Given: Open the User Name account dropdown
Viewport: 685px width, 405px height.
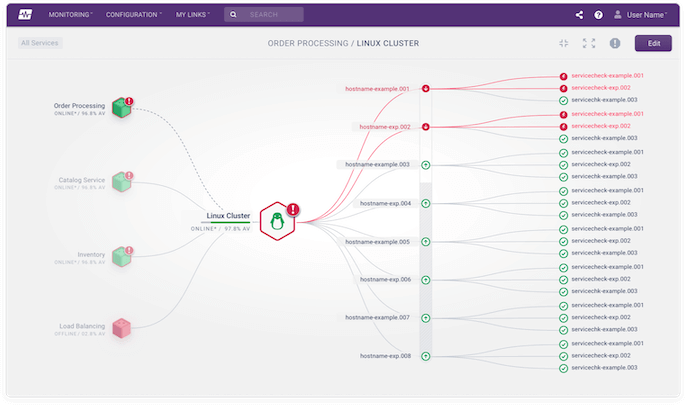Looking at the screenshot, I should [x=642, y=15].
